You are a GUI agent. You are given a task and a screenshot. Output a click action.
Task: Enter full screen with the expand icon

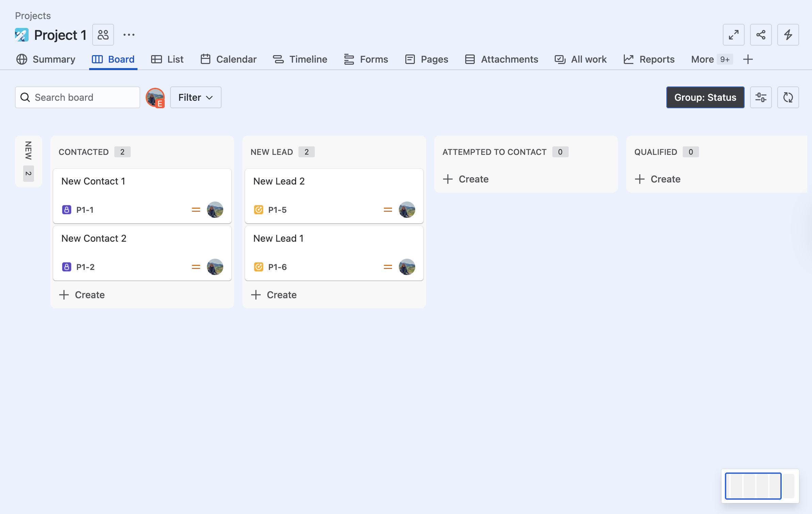coord(733,35)
